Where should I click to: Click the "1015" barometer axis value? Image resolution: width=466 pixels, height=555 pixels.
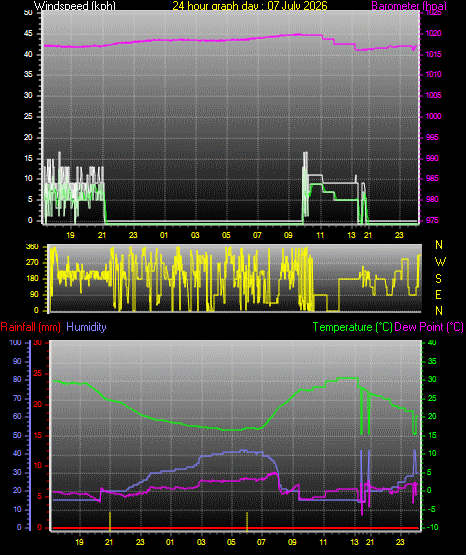coord(433,54)
